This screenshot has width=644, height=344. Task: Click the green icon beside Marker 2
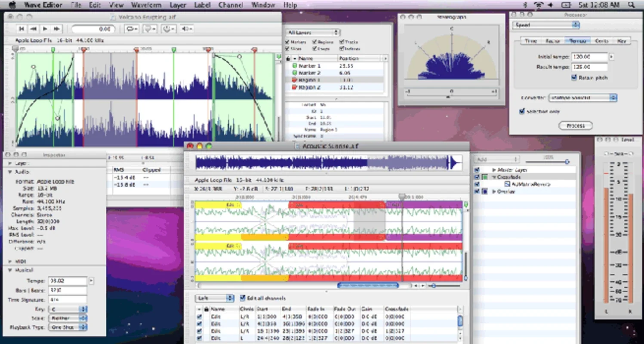pos(295,73)
